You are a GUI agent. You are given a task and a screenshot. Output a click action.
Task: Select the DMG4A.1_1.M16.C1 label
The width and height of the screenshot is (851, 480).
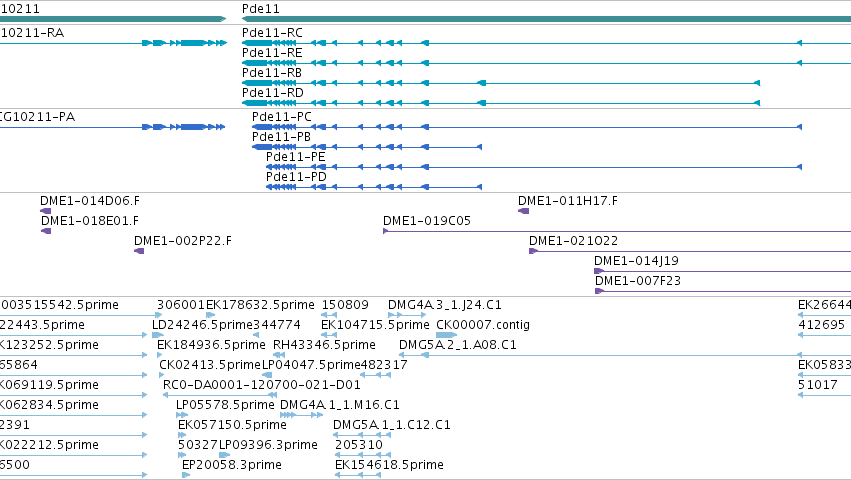[x=340, y=406]
